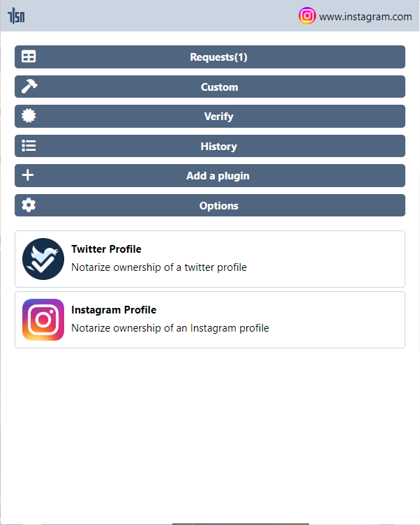Go to the Verify section

tap(210, 116)
